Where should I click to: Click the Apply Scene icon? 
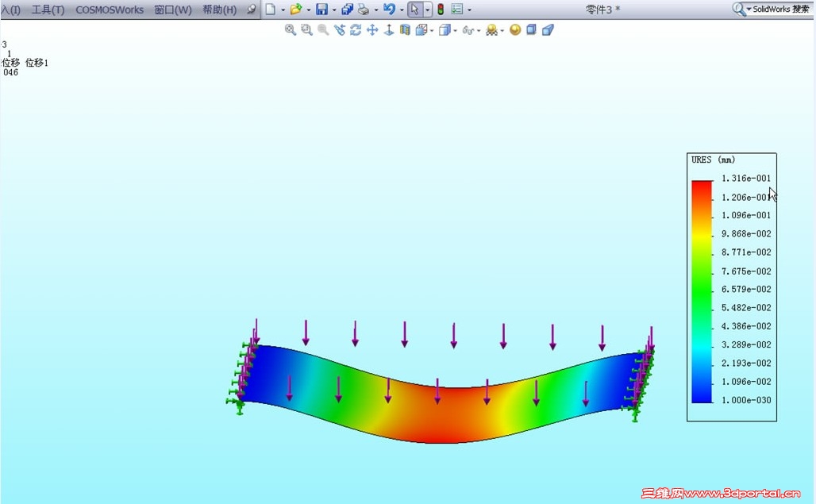click(x=491, y=29)
